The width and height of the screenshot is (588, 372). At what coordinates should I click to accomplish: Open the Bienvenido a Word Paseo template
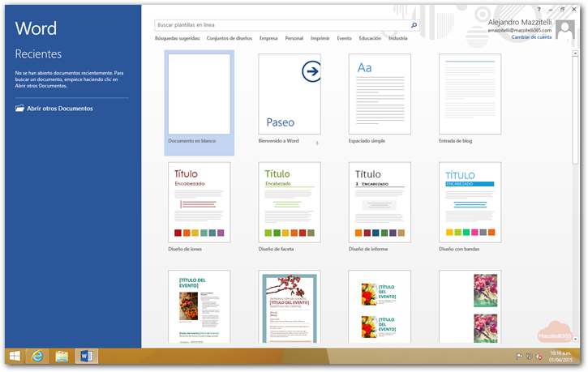click(x=290, y=95)
